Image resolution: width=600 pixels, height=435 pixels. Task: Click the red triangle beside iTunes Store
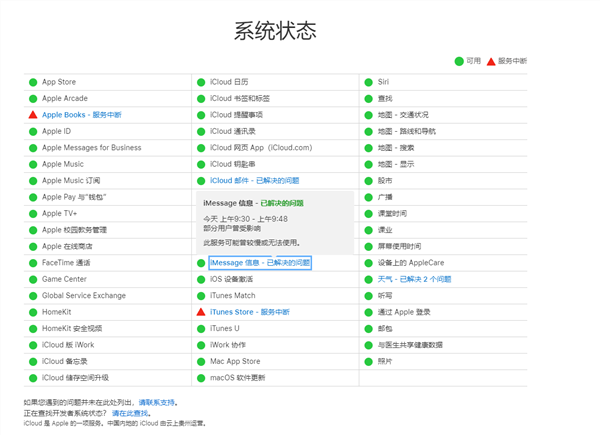point(201,312)
